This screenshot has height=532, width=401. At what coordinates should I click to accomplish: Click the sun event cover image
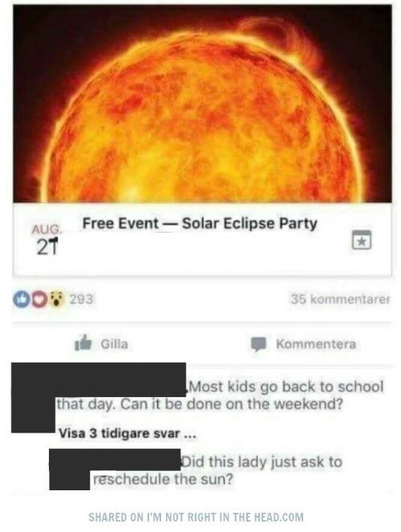tap(202, 104)
